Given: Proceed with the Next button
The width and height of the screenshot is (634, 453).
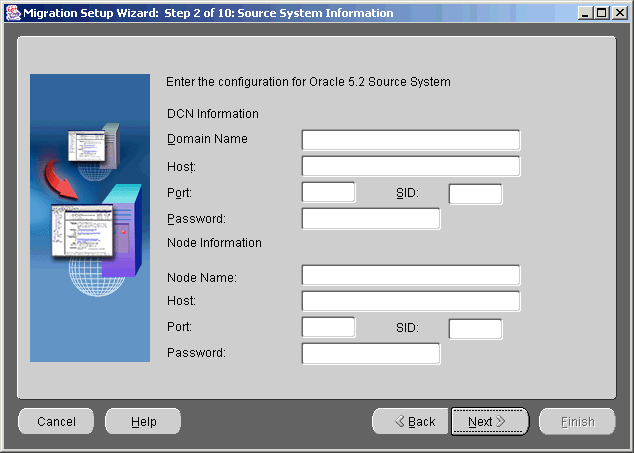Looking at the screenshot, I should click(x=490, y=421).
